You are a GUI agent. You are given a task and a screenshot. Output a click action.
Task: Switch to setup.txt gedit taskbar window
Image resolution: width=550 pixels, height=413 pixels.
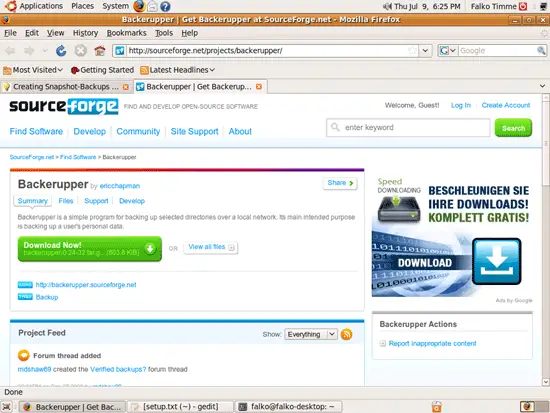click(180, 407)
